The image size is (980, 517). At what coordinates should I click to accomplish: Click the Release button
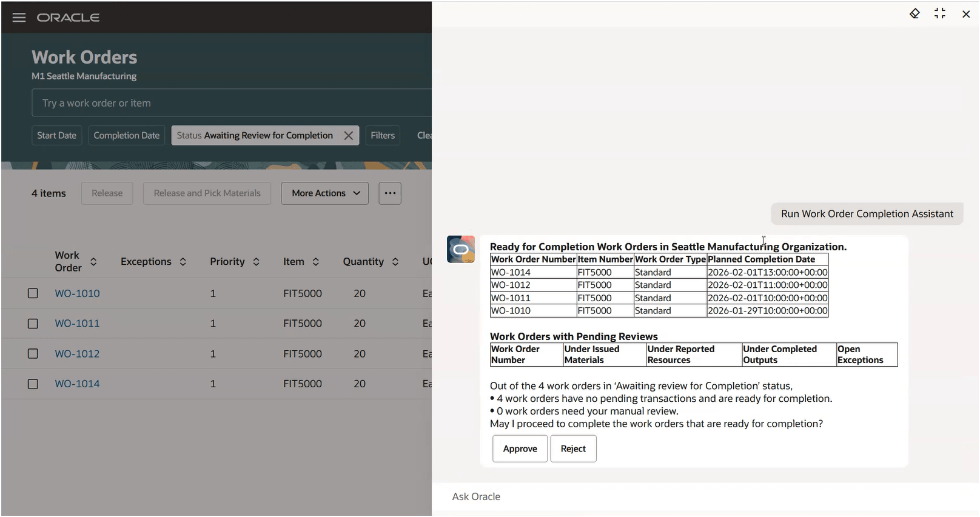coord(107,193)
